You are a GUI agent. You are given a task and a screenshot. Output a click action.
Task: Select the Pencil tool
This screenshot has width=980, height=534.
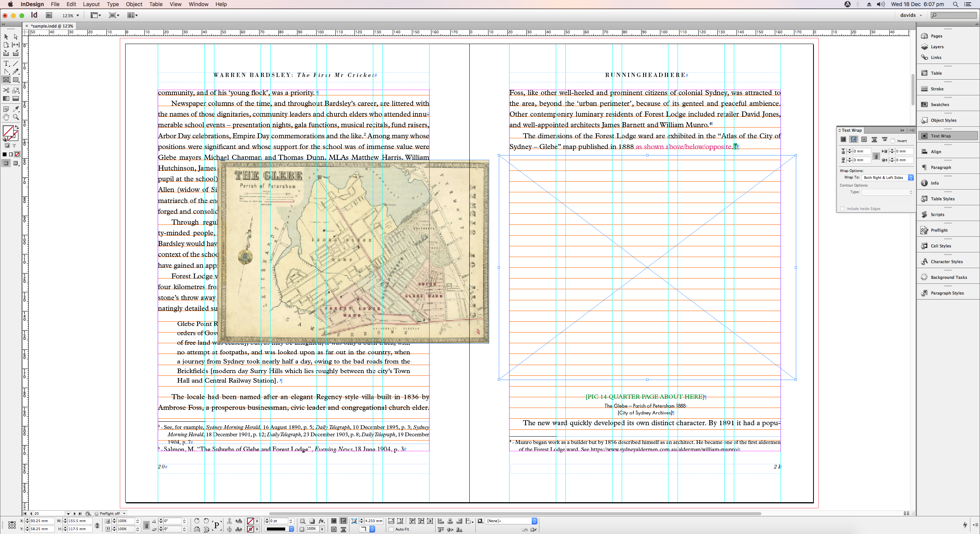pyautogui.click(x=16, y=72)
